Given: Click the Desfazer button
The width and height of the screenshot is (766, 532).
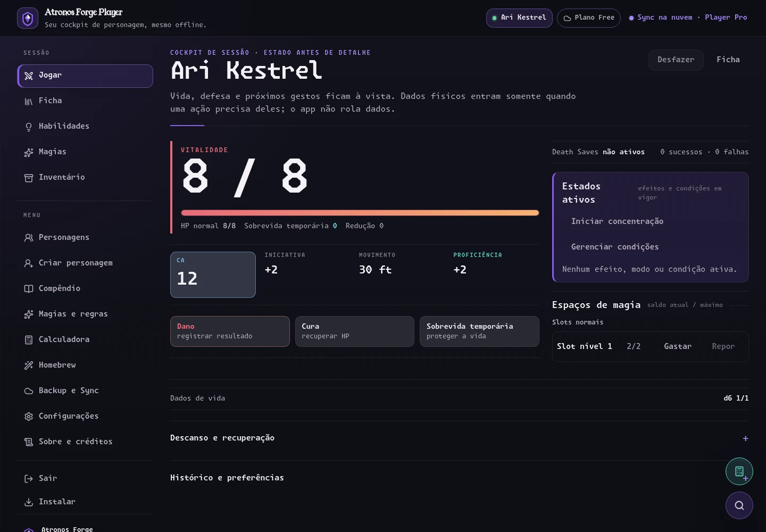Looking at the screenshot, I should (676, 60).
